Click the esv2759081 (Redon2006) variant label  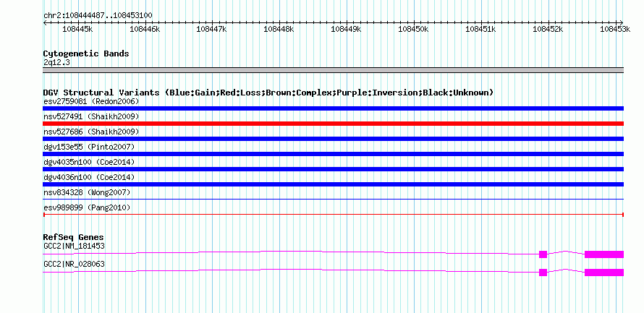coord(91,101)
